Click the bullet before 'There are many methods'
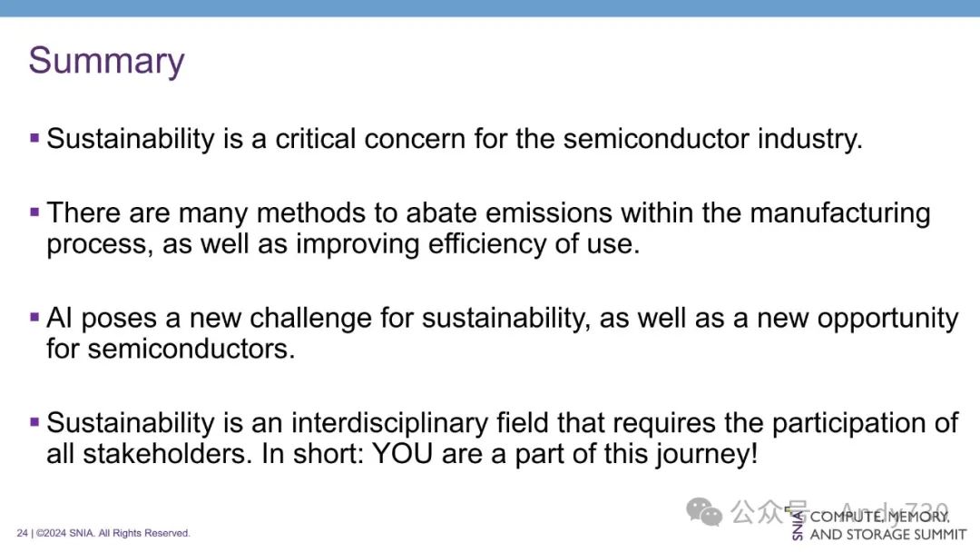 34,212
